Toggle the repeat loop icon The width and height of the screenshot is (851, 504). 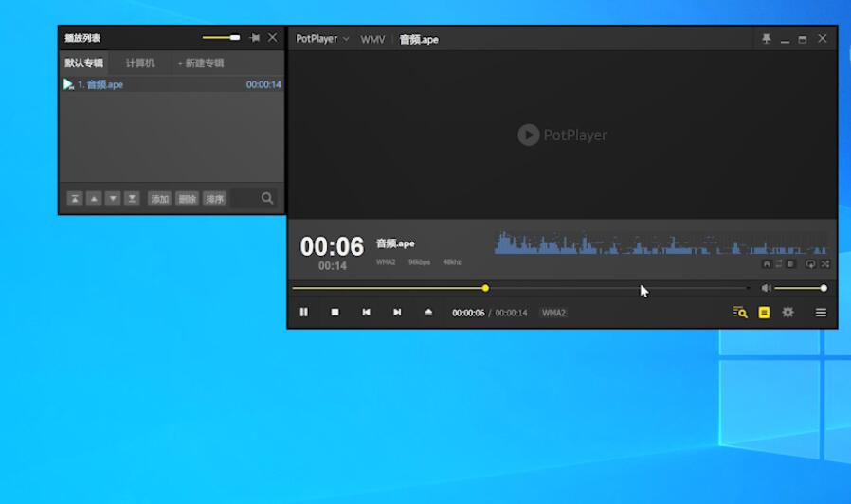click(810, 264)
